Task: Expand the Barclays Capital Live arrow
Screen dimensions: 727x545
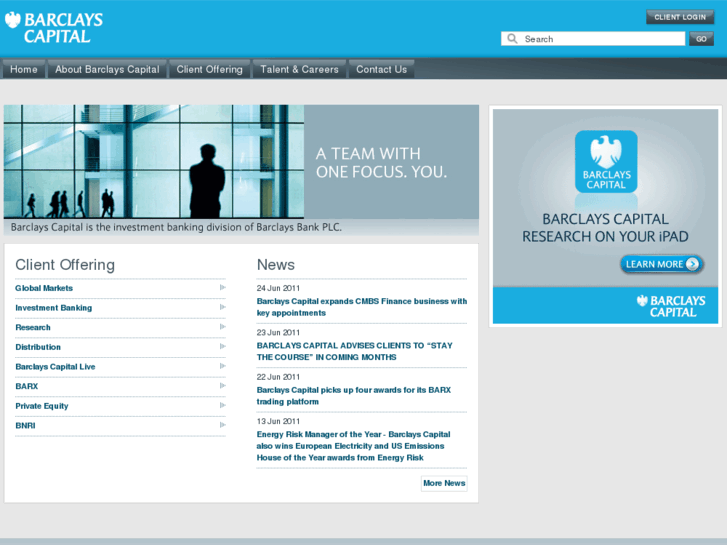Action: tap(223, 366)
